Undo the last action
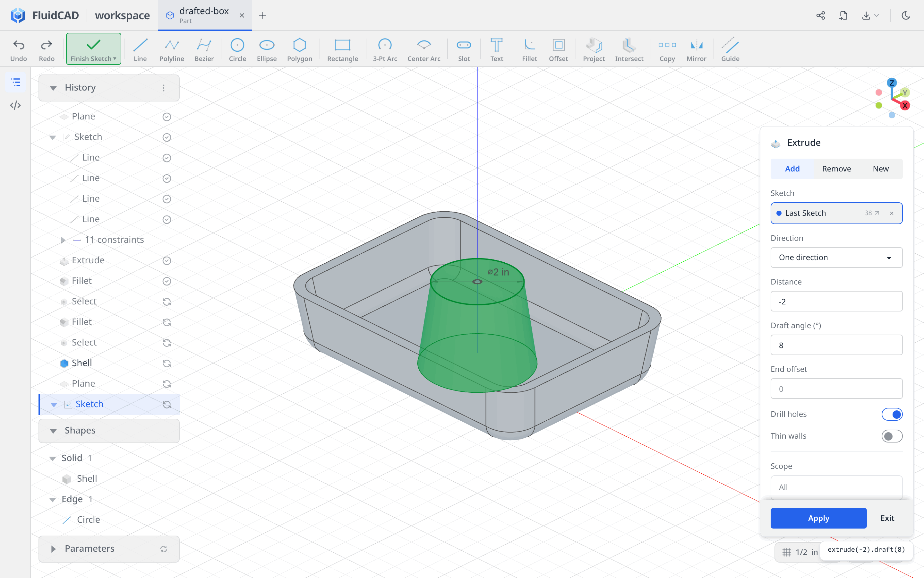 coord(19,50)
